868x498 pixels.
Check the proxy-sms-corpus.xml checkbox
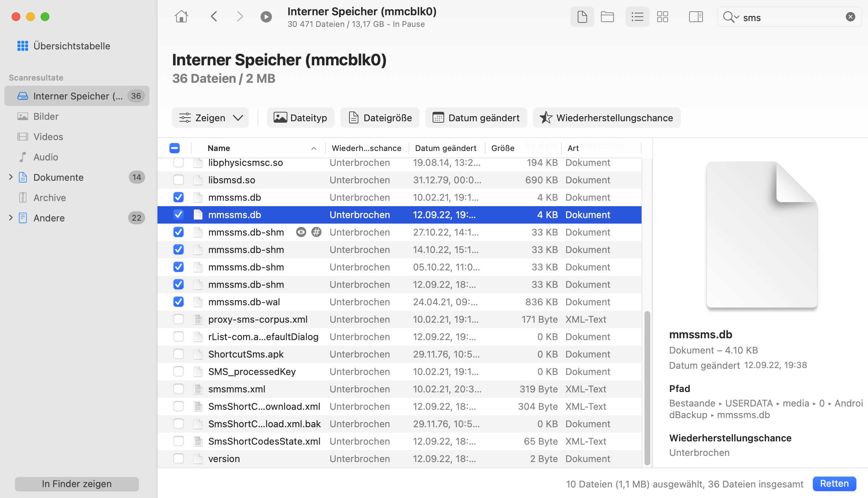click(x=179, y=319)
